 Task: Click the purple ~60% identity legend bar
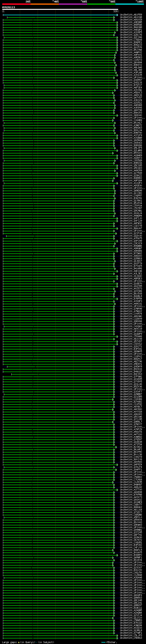click(x=73, y=4)
